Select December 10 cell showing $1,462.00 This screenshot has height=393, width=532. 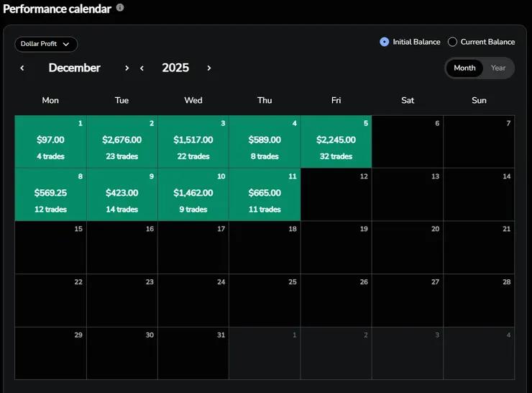(x=193, y=194)
